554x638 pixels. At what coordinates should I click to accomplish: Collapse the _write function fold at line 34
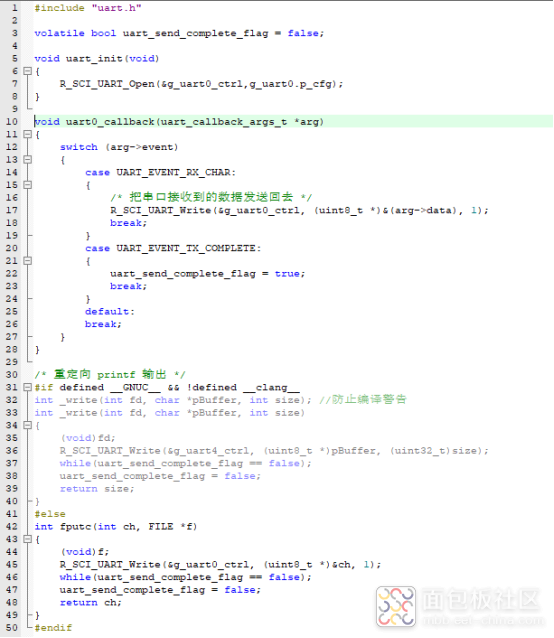tap(28, 425)
